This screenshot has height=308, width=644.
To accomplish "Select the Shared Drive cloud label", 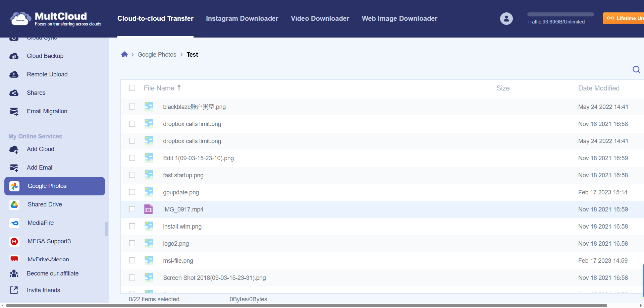I will [x=45, y=204].
